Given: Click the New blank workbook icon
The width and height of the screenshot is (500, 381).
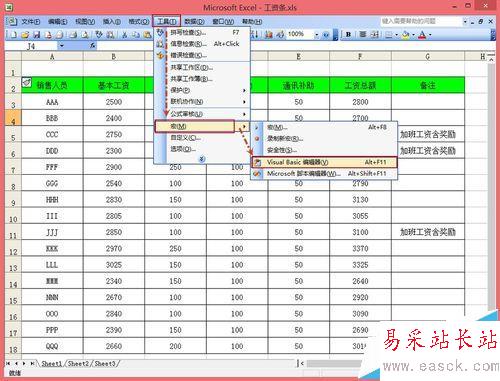Looking at the screenshot, I should coord(14,34).
